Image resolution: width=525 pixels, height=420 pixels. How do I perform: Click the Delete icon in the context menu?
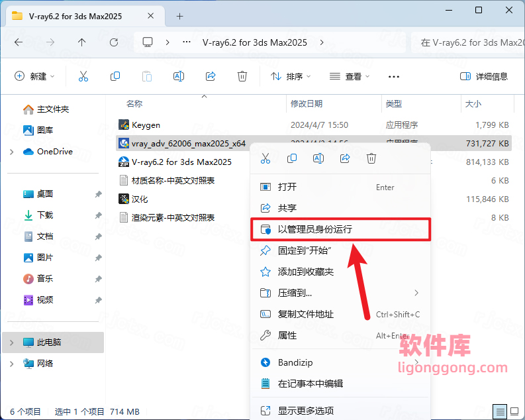click(x=371, y=158)
